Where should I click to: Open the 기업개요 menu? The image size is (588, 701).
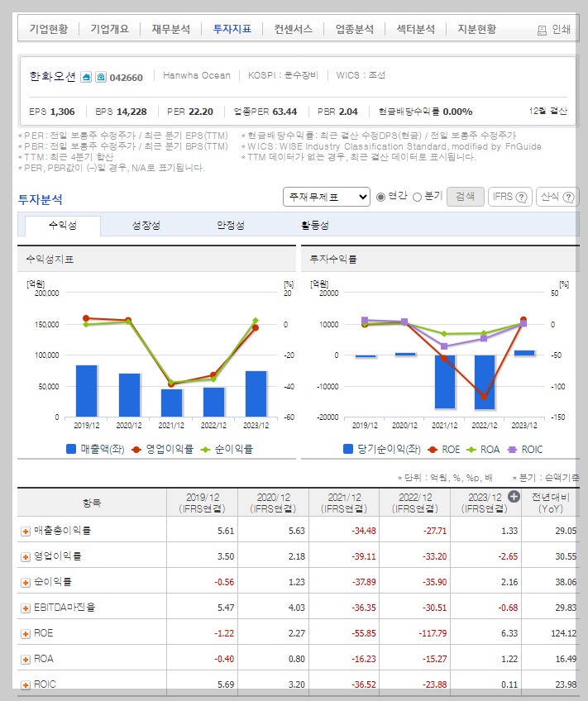click(109, 29)
